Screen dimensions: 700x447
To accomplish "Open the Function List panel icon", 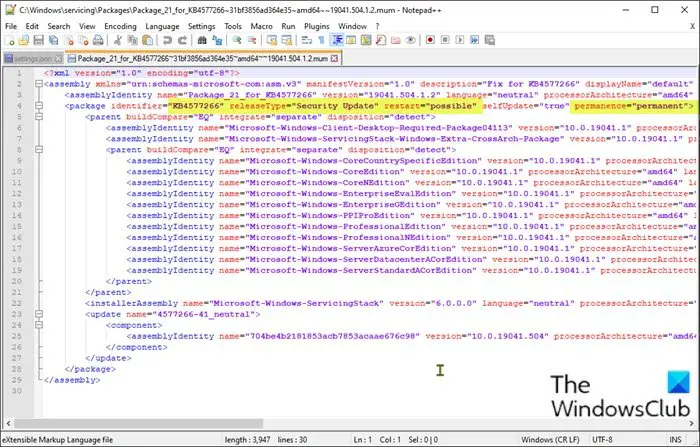I will (381, 40).
